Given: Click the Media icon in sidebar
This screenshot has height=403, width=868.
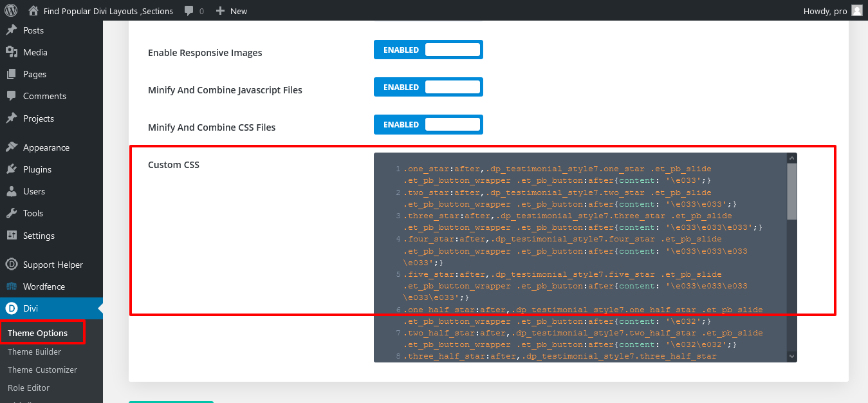Looking at the screenshot, I should pyautogui.click(x=12, y=52).
